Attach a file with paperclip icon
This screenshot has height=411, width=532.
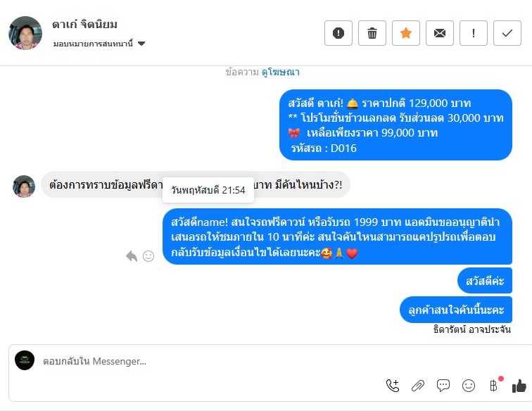(418, 386)
